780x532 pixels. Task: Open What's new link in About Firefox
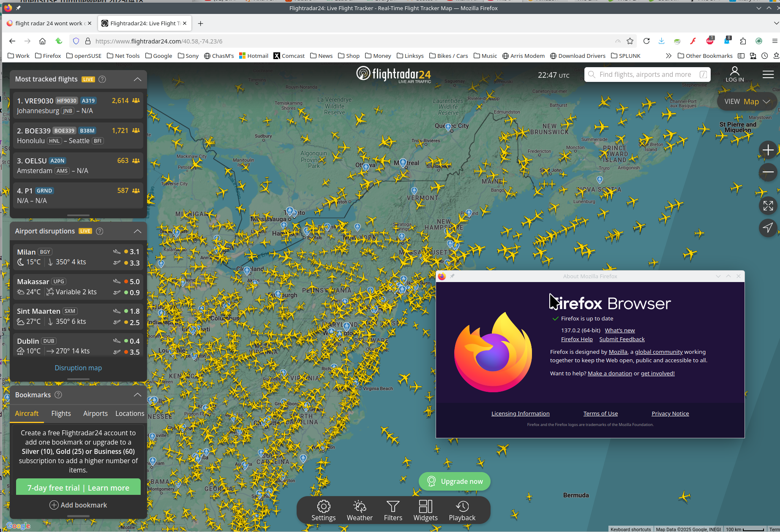coord(619,330)
